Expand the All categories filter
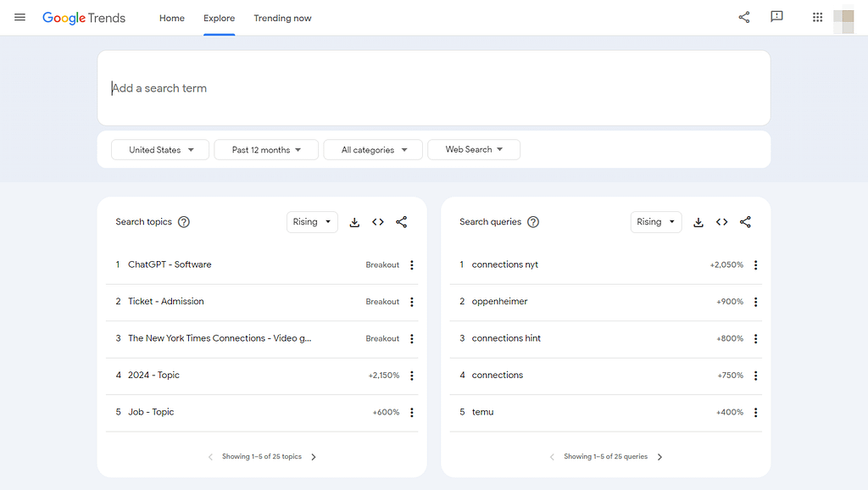The image size is (868, 490). [x=374, y=150]
